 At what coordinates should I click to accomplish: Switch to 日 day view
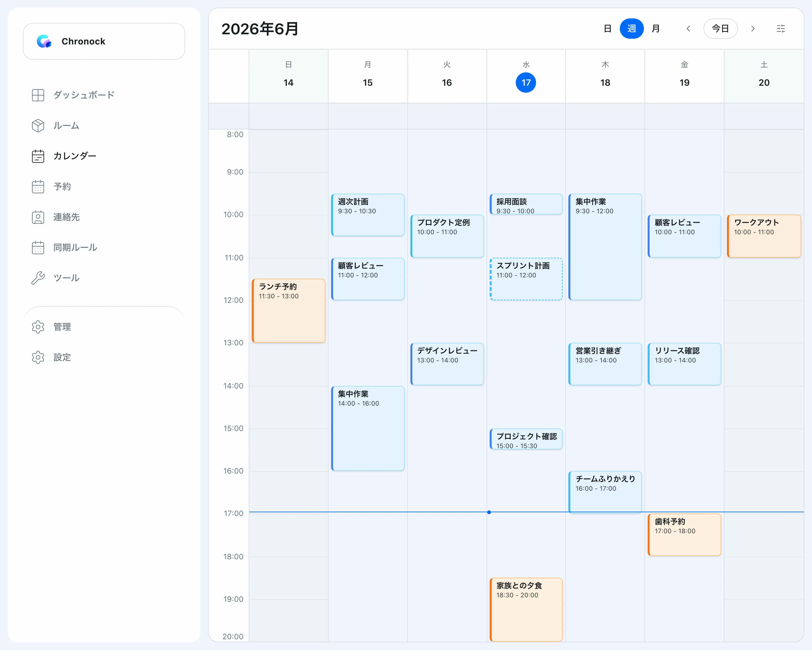click(x=608, y=29)
